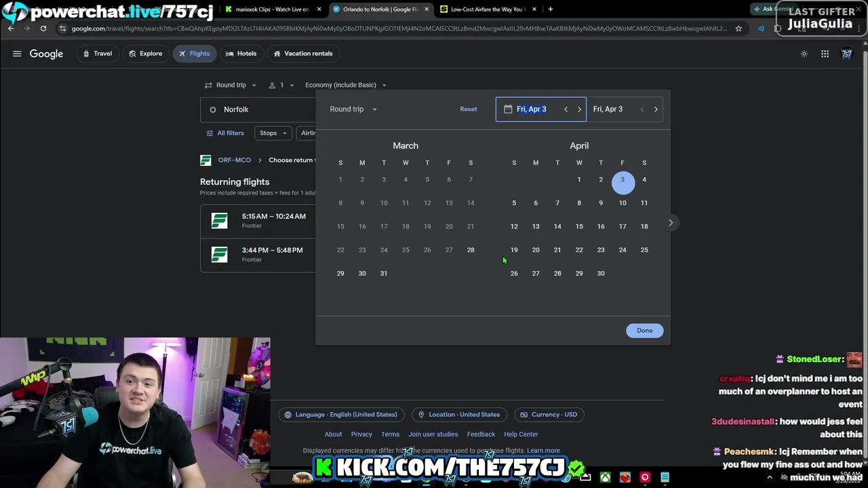Go to the Hotels tab
Viewport: 868px width, 488px height.
pyautogui.click(x=241, y=54)
